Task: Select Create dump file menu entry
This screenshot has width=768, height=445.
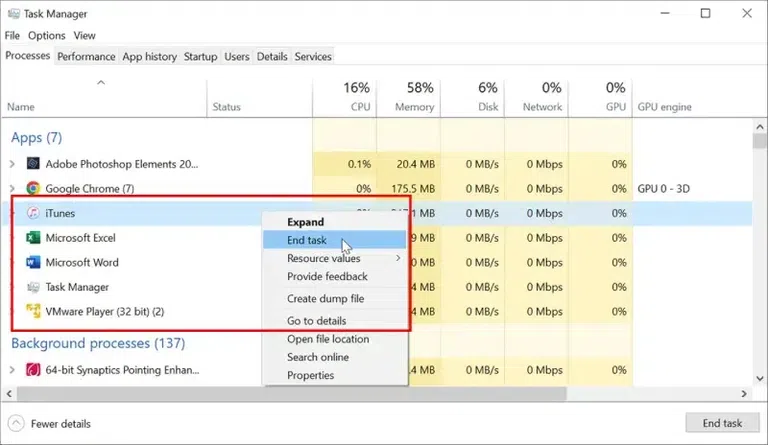Action: pos(325,299)
